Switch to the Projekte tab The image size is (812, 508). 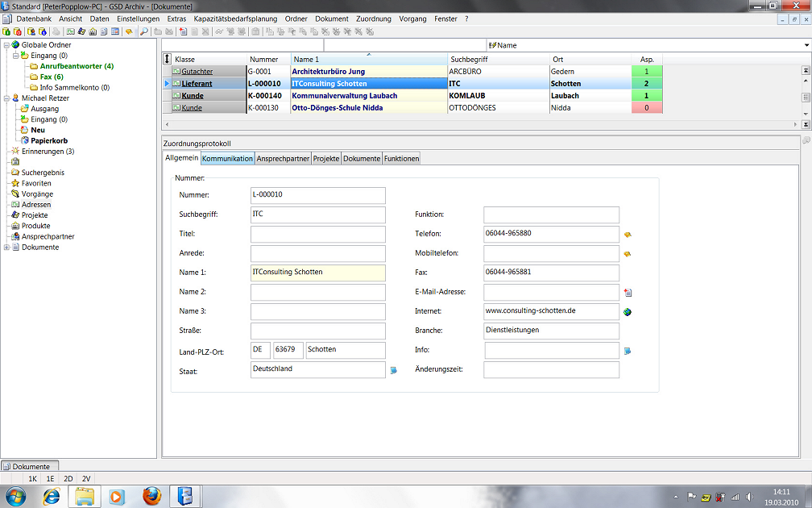[x=326, y=159]
